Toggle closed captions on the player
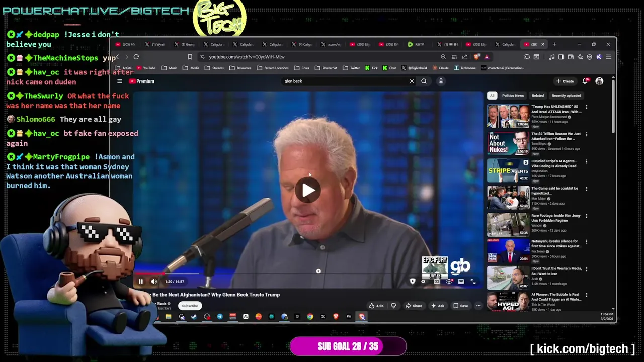 click(x=436, y=282)
